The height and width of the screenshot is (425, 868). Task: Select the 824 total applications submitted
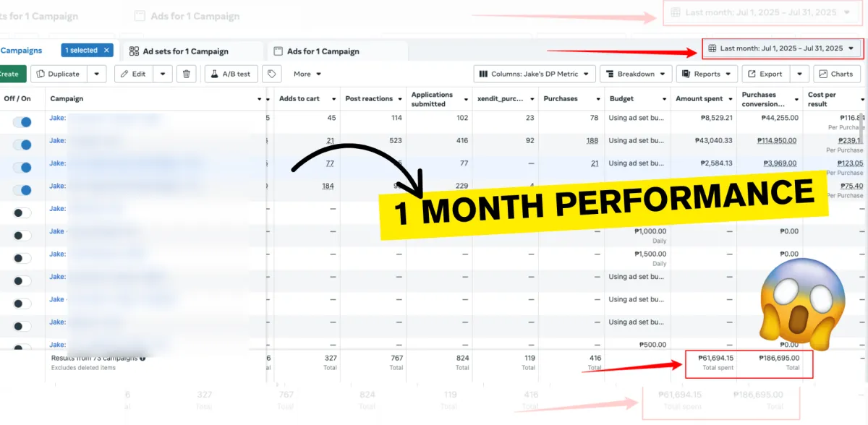(x=461, y=358)
